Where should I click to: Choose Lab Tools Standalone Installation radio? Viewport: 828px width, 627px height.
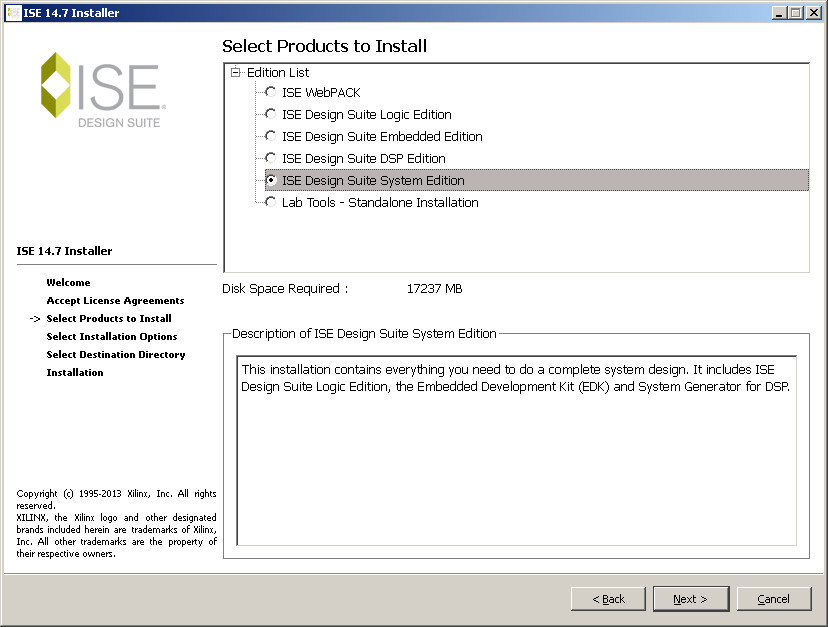(270, 202)
